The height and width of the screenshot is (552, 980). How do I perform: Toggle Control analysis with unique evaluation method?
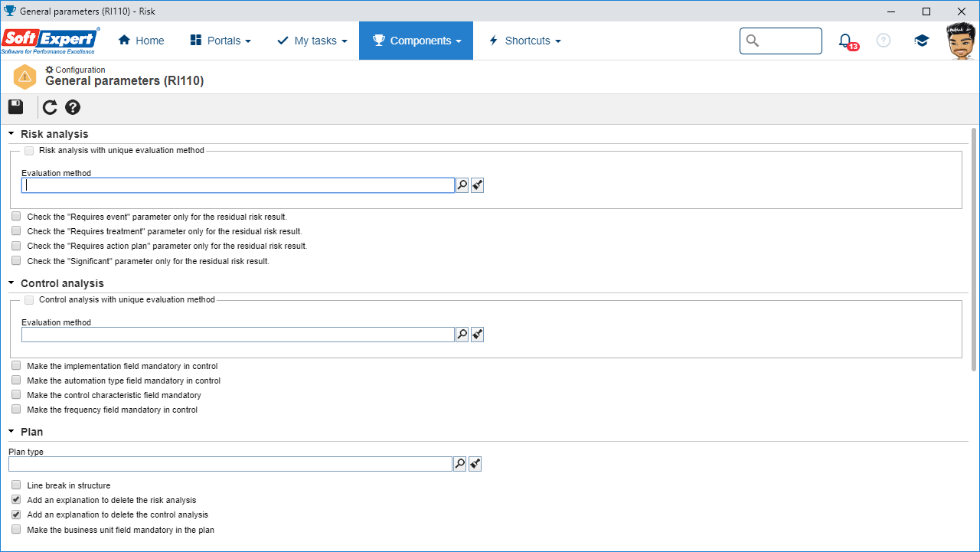(29, 300)
